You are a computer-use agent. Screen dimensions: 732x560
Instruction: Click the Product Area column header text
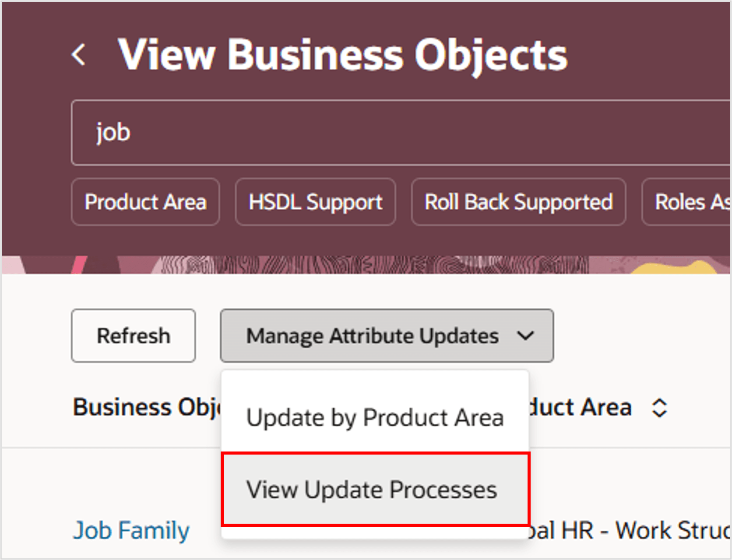click(591, 407)
